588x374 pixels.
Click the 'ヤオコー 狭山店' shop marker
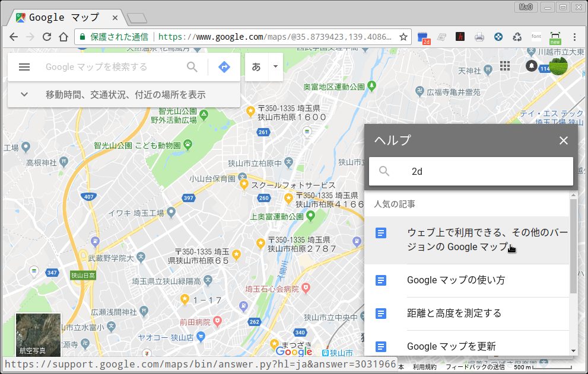[201, 337]
